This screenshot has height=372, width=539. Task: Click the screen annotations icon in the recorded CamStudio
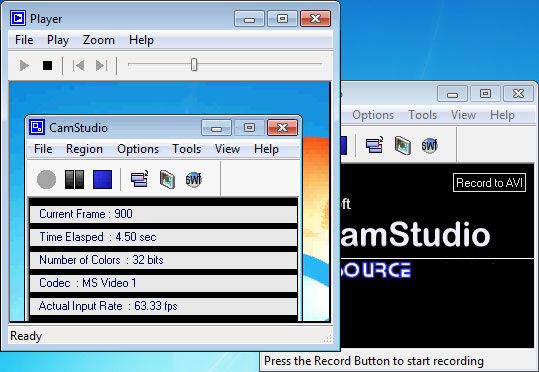pyautogui.click(x=167, y=179)
